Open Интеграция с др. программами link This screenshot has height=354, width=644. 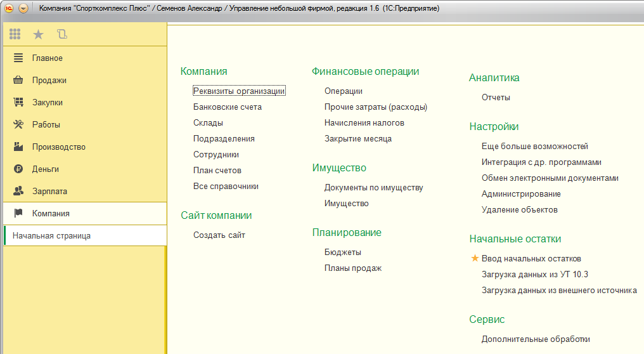click(541, 162)
